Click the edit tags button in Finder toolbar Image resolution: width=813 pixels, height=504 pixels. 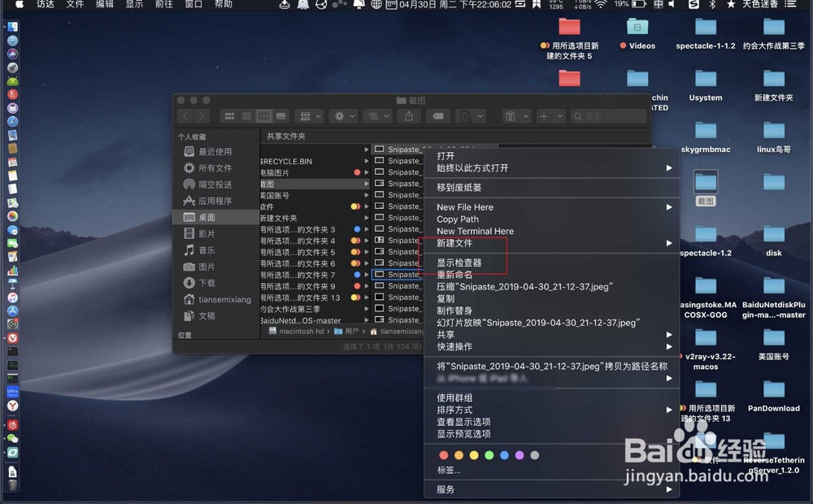pyautogui.click(x=438, y=116)
